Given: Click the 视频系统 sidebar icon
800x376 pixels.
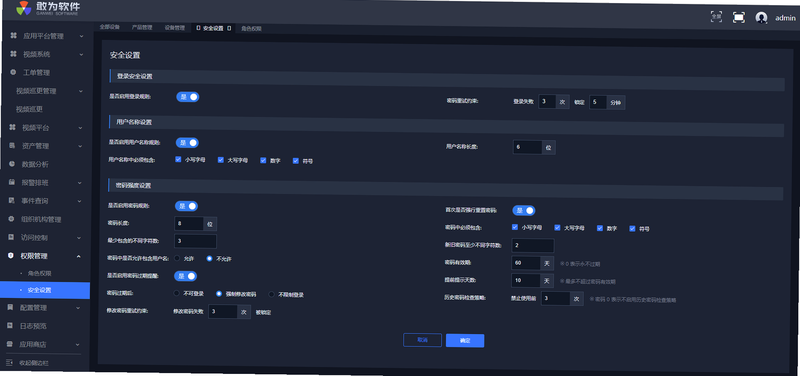Looking at the screenshot, I should pyautogui.click(x=13, y=54).
